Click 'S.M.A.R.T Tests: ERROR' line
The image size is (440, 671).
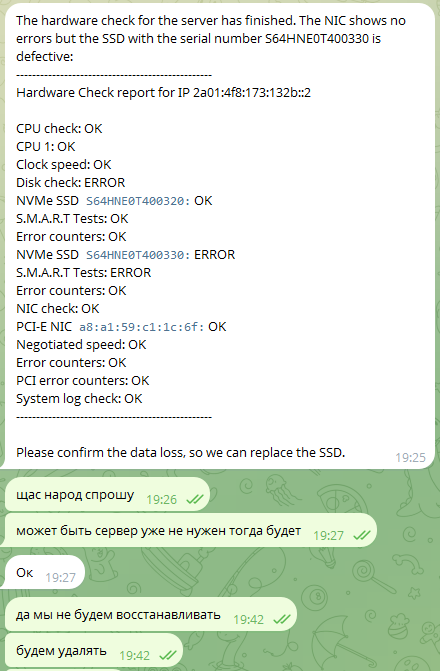click(83, 273)
